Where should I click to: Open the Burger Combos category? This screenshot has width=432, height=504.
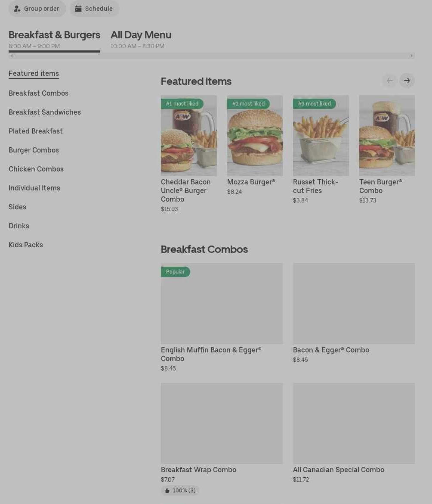34,150
